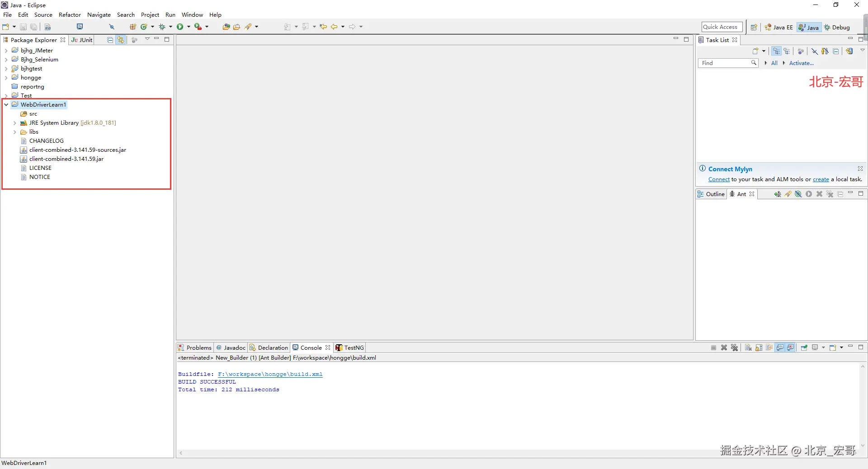The width and height of the screenshot is (868, 469).
Task: Click the Connect link in Mylyn notice
Action: coord(719,179)
